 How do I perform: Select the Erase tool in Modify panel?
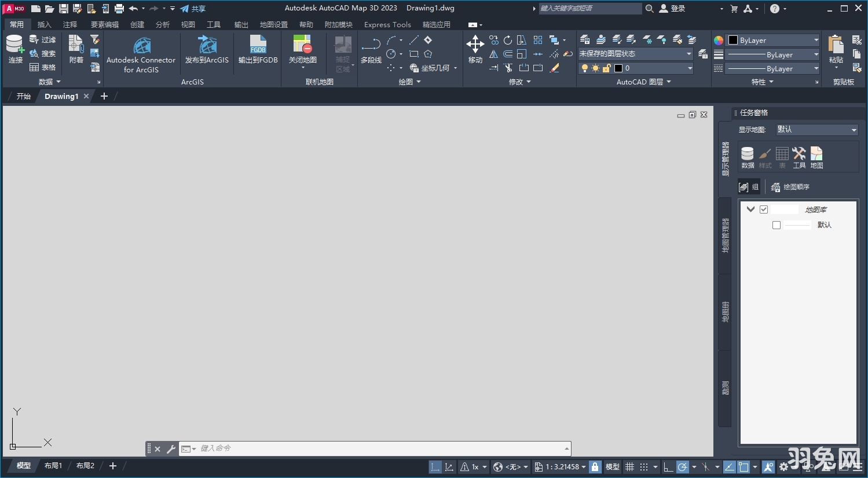tap(555, 68)
